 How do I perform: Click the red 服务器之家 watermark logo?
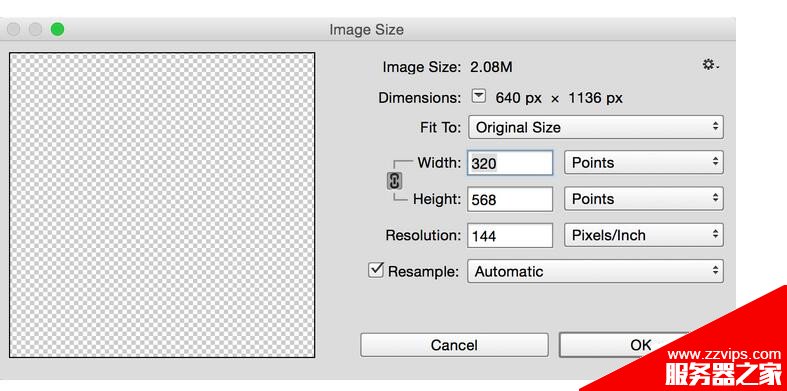(723, 375)
